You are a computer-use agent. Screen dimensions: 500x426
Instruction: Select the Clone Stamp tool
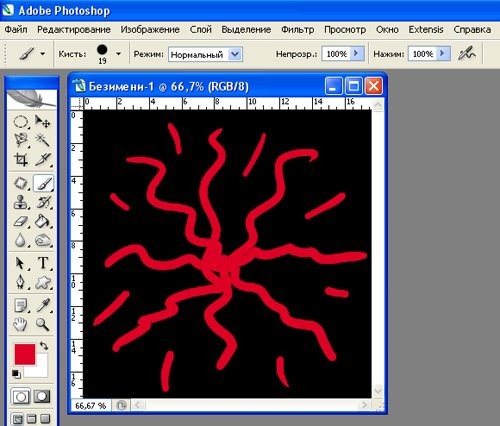[21, 202]
